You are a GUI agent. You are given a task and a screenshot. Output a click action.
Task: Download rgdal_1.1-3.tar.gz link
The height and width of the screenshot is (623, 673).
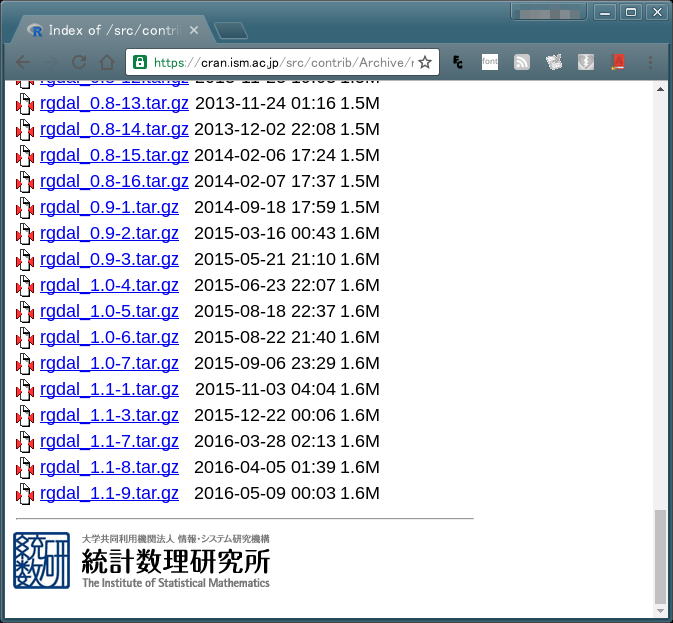tap(109, 415)
